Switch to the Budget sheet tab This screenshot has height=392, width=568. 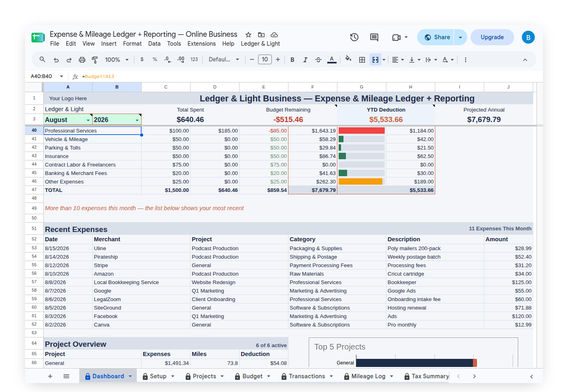click(x=253, y=376)
